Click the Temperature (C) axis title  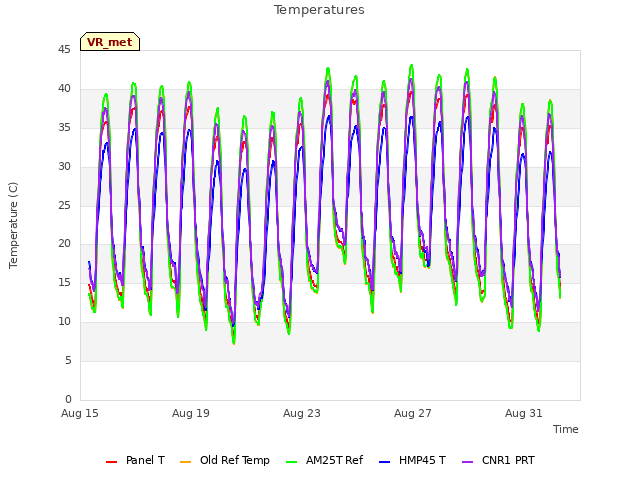[13, 225]
